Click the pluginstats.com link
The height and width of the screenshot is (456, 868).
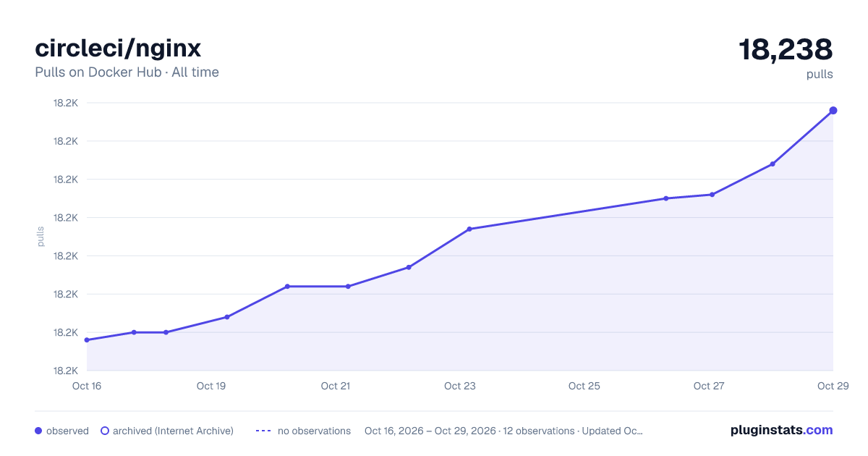(x=781, y=430)
